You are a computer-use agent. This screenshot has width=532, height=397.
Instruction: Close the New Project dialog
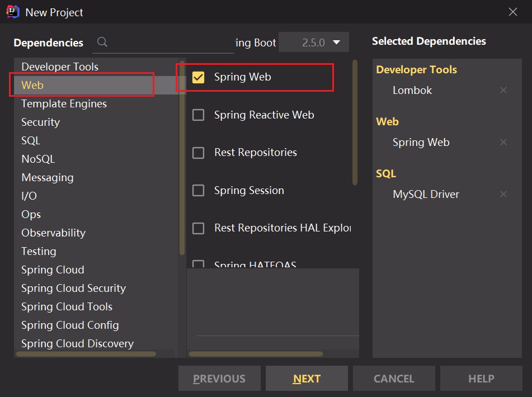tap(512, 12)
